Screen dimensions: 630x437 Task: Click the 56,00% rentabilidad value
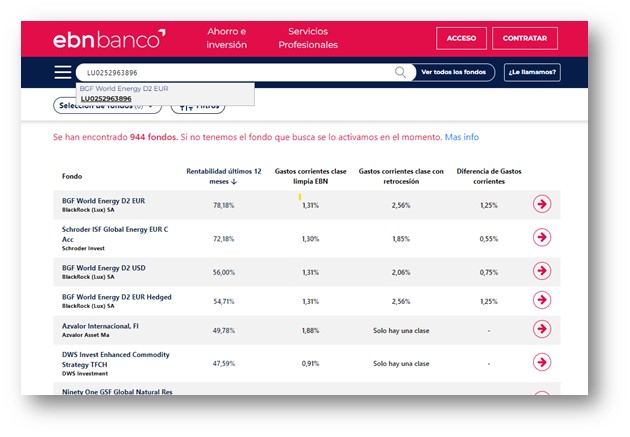coord(223,272)
